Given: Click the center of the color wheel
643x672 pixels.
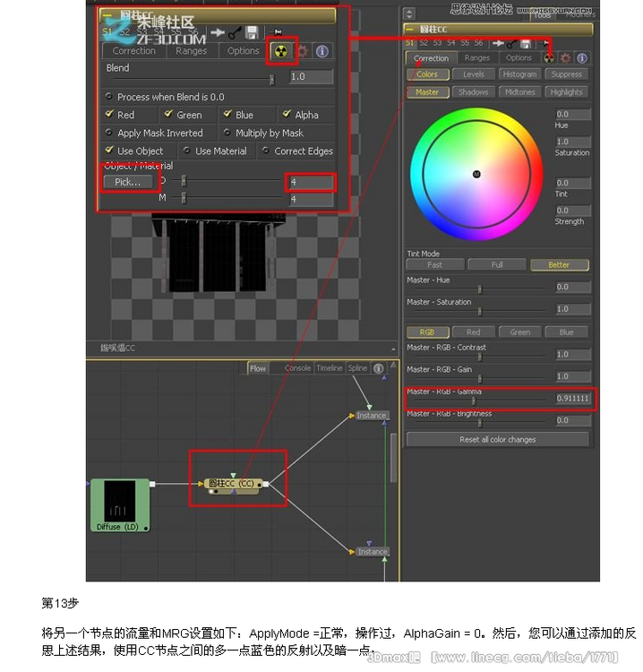Looking at the screenshot, I should 476,174.
